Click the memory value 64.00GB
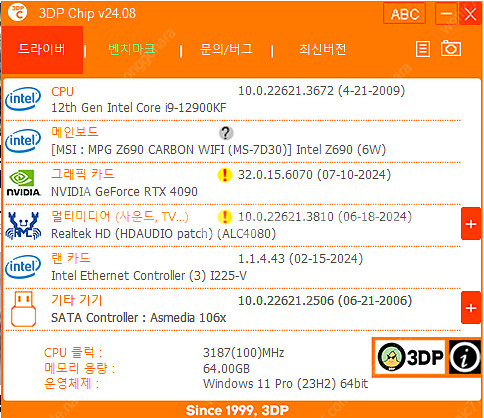Viewport: 484px width, 418px height. [x=226, y=369]
